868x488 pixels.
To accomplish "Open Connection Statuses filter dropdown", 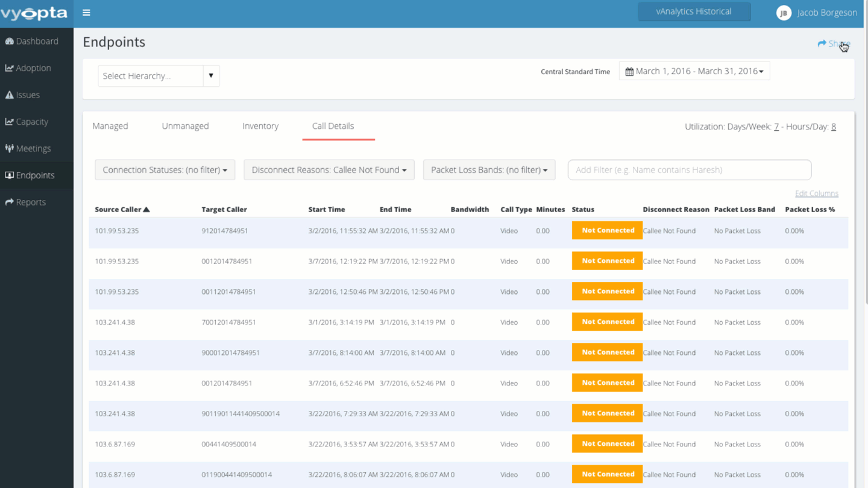I will [x=165, y=170].
